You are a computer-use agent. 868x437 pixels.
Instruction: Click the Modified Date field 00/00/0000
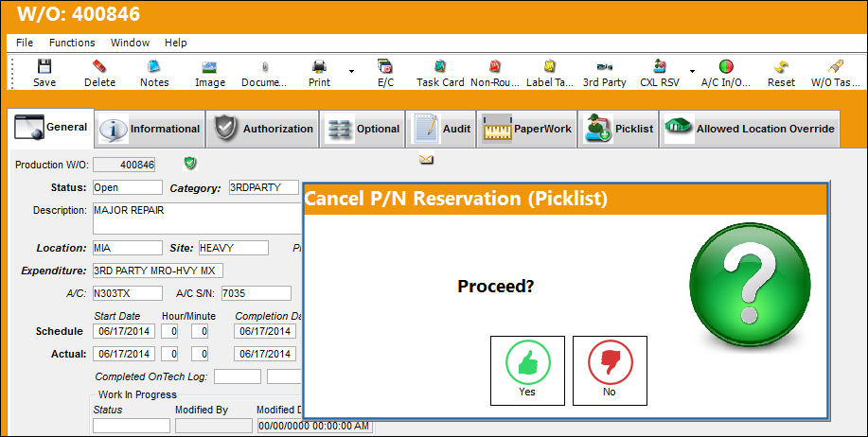click(x=315, y=426)
